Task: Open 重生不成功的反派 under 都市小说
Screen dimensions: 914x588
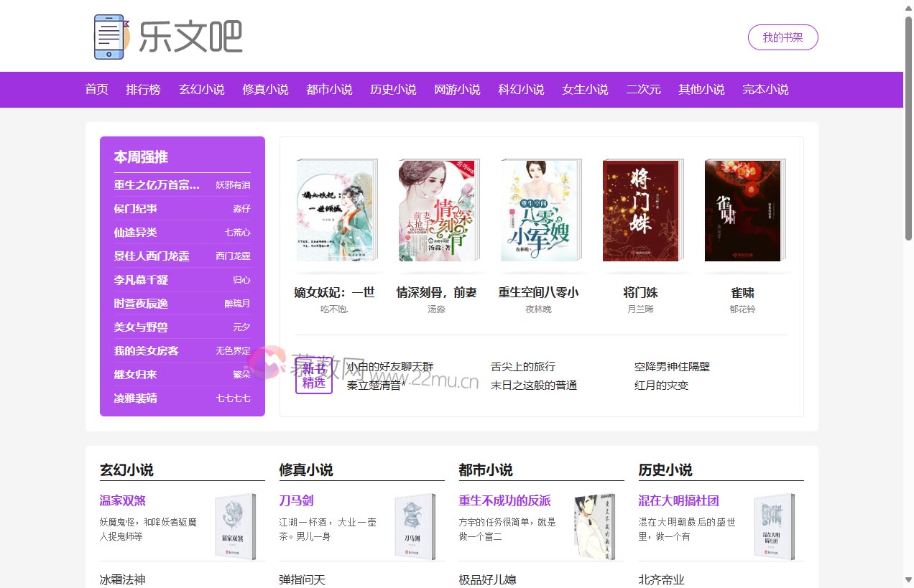Action: (504, 500)
